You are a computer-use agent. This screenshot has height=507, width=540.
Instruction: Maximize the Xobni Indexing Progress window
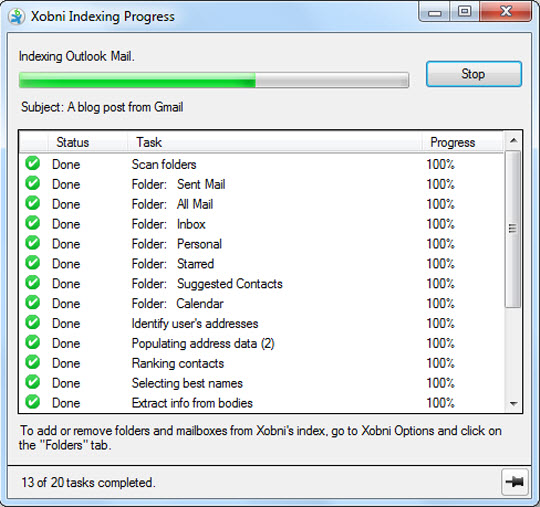(465, 12)
